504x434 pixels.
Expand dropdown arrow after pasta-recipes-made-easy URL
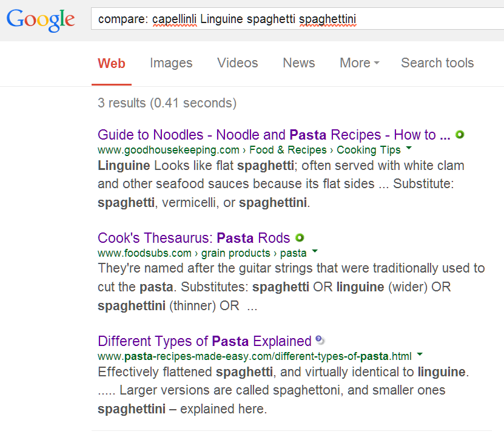pyautogui.click(x=420, y=354)
